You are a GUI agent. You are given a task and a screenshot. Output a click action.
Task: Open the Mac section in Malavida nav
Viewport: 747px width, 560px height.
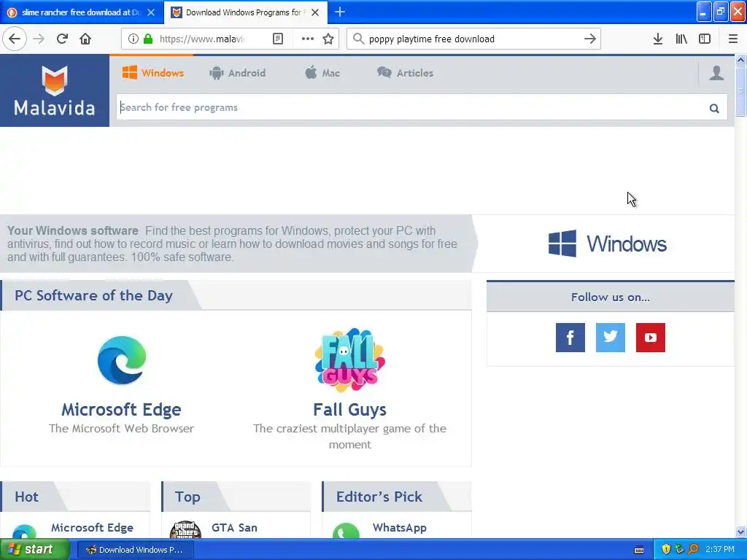tap(322, 73)
